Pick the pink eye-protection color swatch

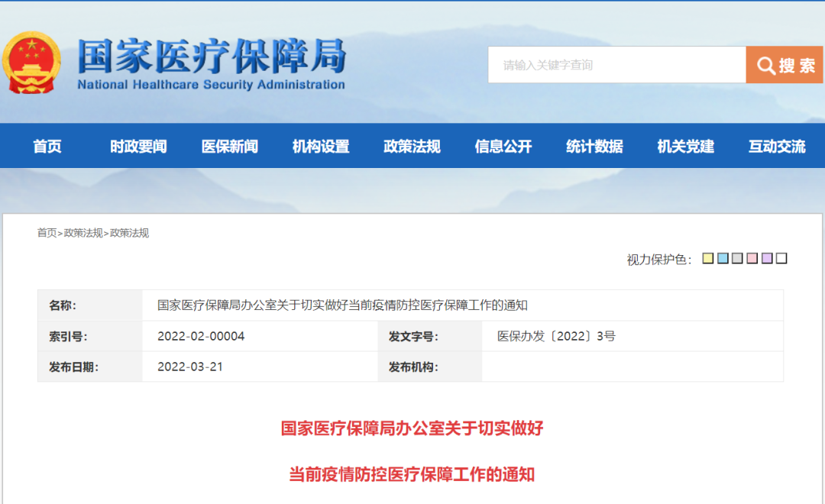click(752, 259)
